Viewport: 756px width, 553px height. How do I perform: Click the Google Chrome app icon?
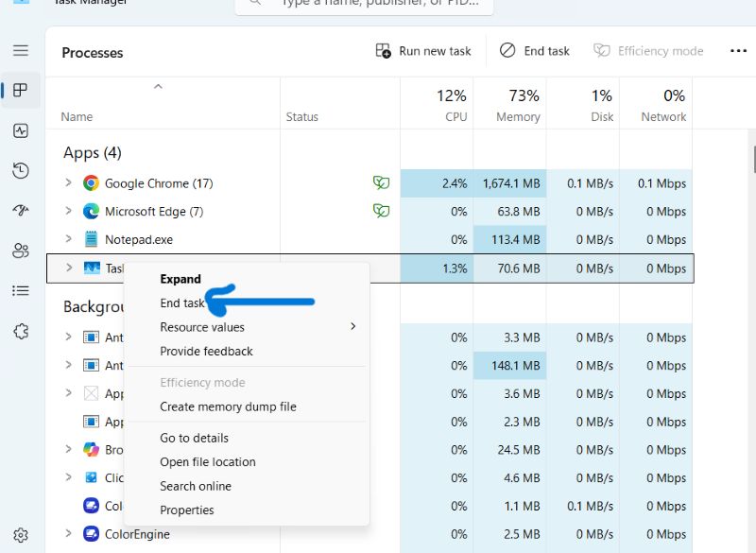pos(91,183)
